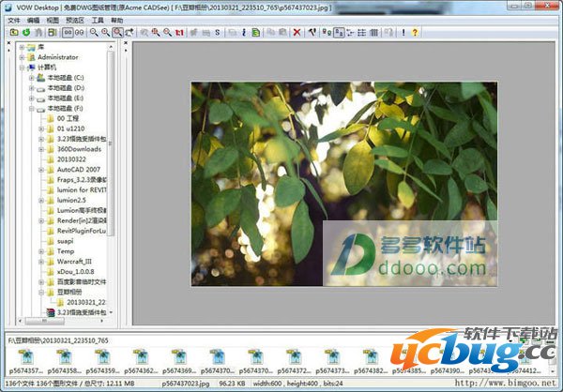Click the red X delete icon
The image size is (563, 392).
(297, 32)
